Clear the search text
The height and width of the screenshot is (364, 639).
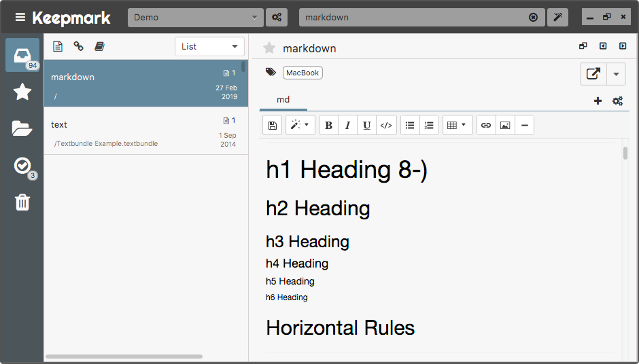(x=533, y=18)
